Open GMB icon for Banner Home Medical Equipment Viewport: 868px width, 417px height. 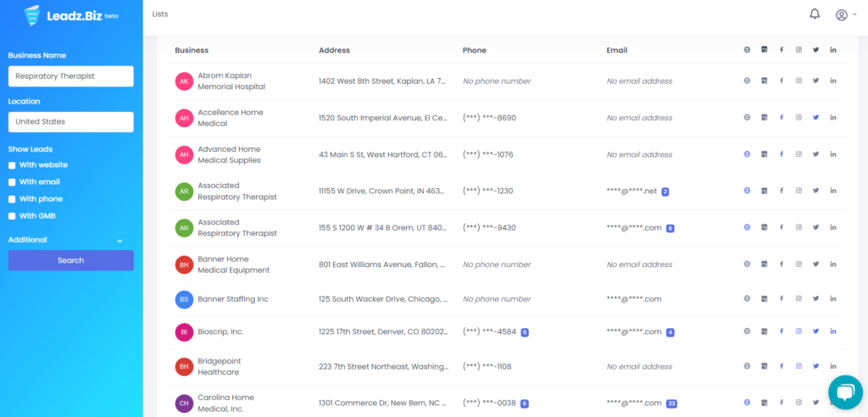[x=764, y=264]
